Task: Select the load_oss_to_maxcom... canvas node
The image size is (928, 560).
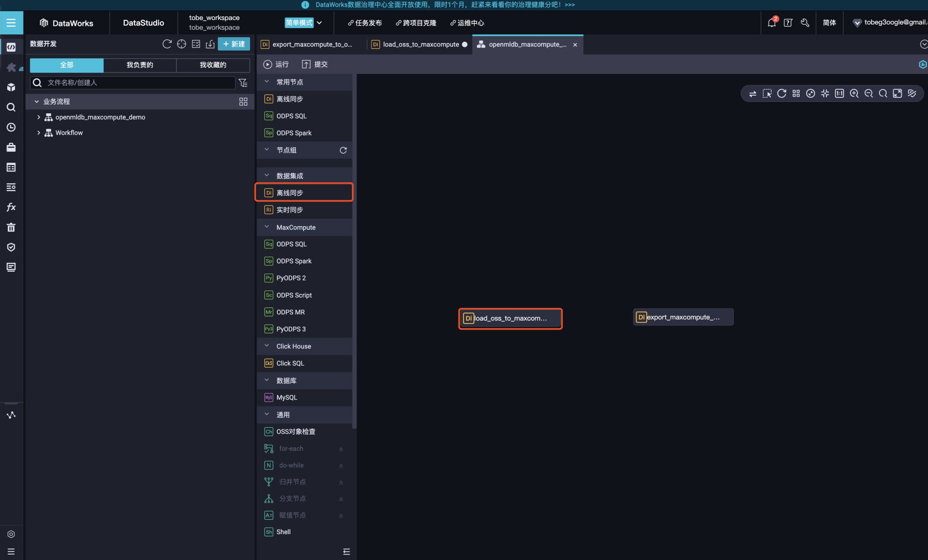Action: click(x=510, y=319)
